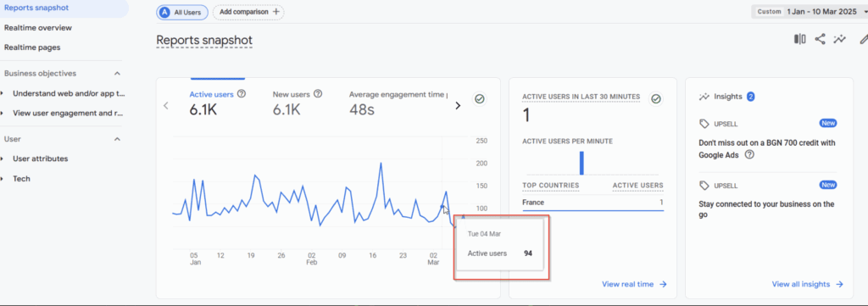
Task: Click TOP COUNTRIES column header
Action: (x=550, y=186)
